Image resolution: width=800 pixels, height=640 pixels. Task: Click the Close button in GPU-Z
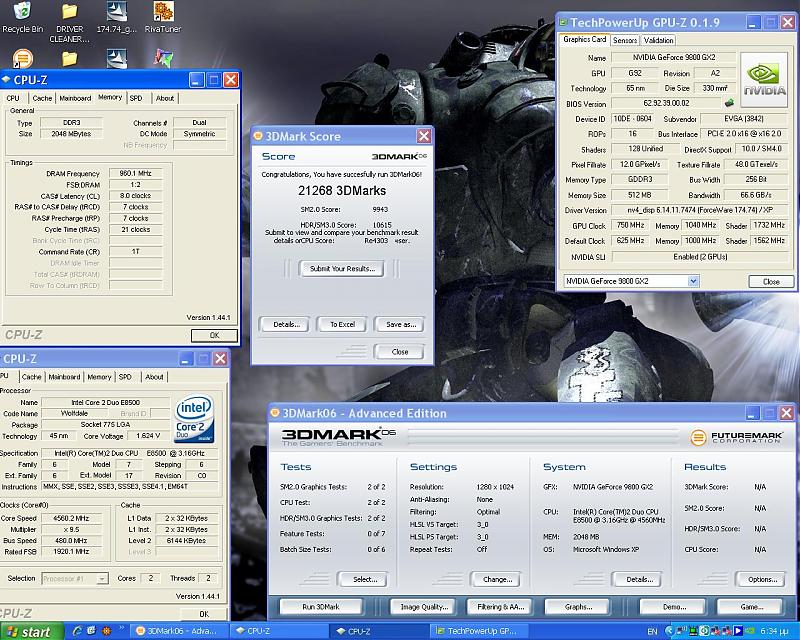[771, 281]
